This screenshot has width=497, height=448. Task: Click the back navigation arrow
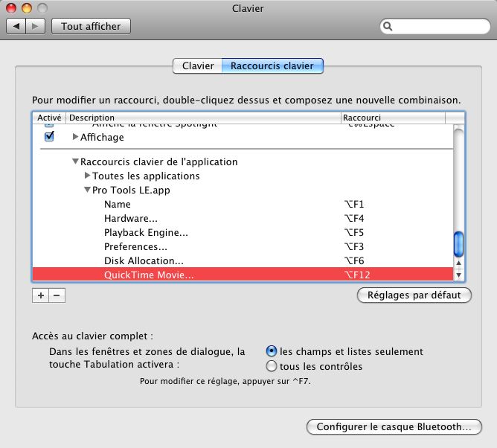pyautogui.click(x=16, y=26)
